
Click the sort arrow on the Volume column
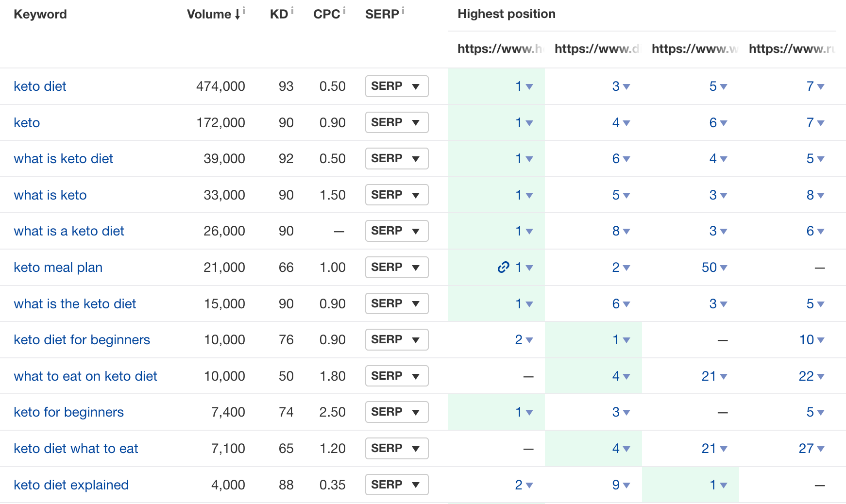[237, 15]
